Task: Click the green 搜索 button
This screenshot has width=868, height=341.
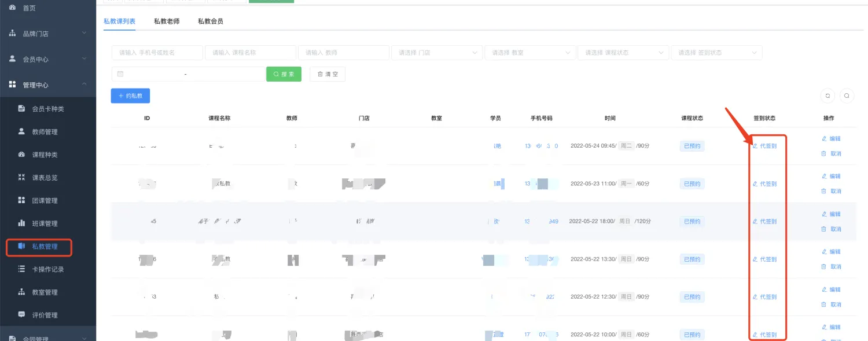Action: (x=284, y=74)
